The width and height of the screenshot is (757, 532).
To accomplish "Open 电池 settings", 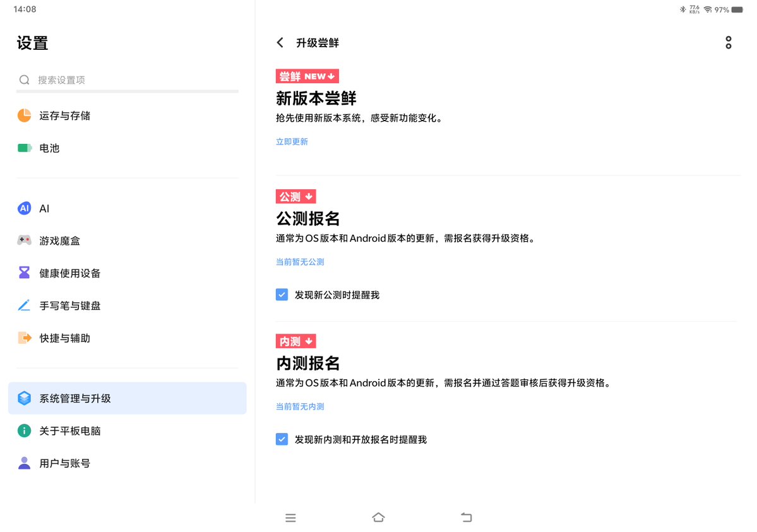I will [x=128, y=148].
